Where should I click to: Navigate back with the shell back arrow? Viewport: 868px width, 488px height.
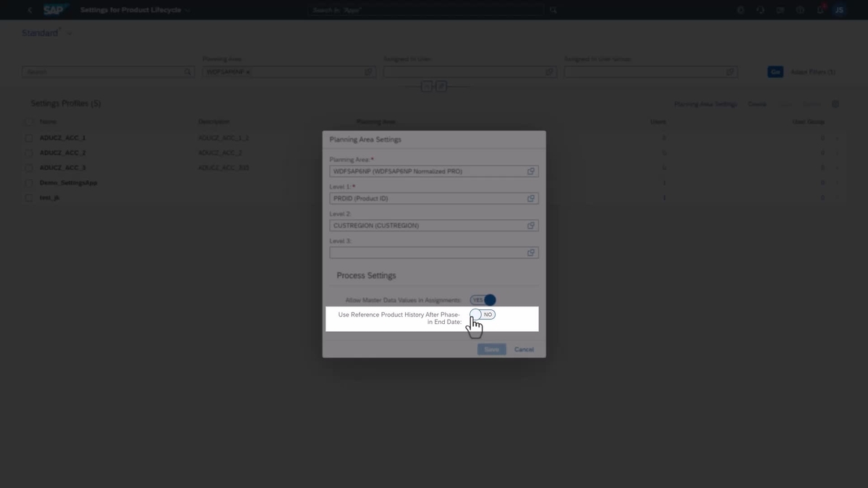coord(29,10)
